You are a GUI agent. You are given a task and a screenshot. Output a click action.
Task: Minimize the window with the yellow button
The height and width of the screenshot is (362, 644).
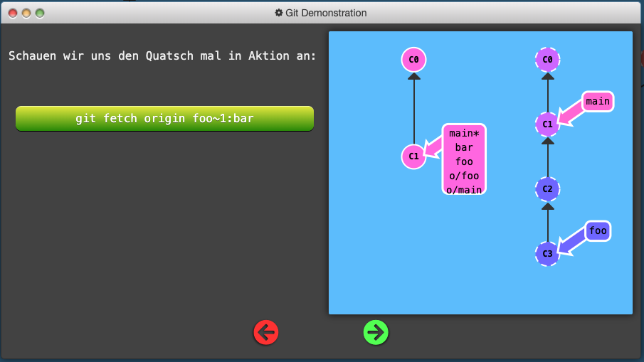click(x=26, y=13)
